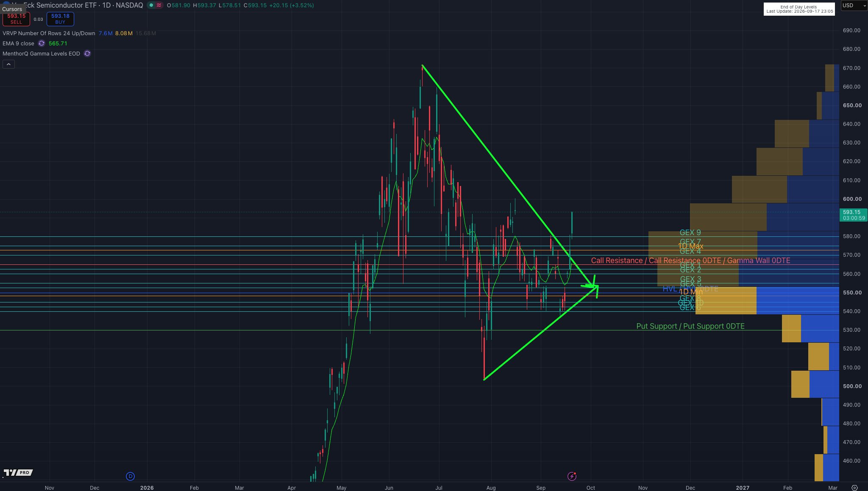
Task: Click the blue BUY 593.18 button
Action: pos(60,19)
